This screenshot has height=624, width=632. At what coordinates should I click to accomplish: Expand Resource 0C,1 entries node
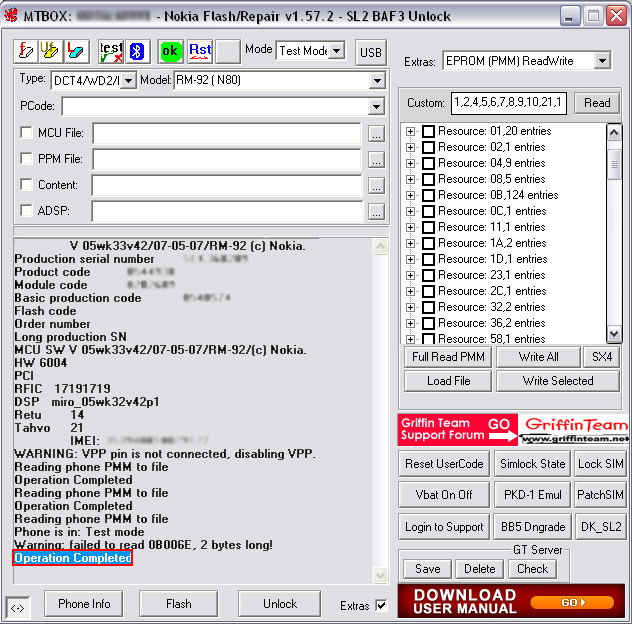[410, 212]
